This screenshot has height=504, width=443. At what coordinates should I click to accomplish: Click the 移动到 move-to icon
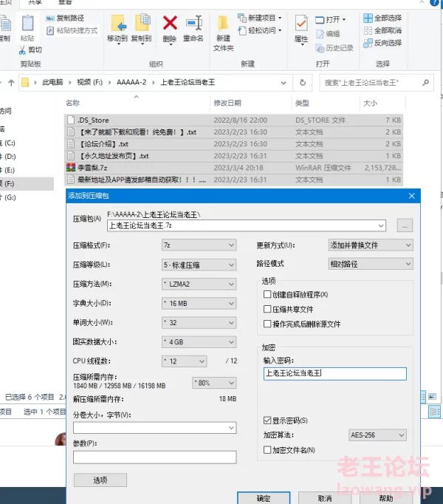[117, 24]
